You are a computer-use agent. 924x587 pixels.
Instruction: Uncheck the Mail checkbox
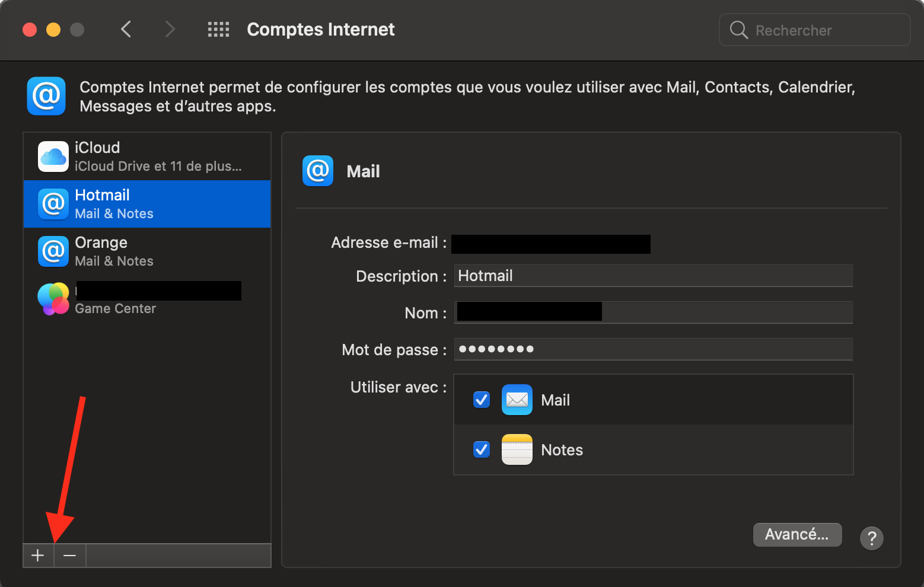482,400
